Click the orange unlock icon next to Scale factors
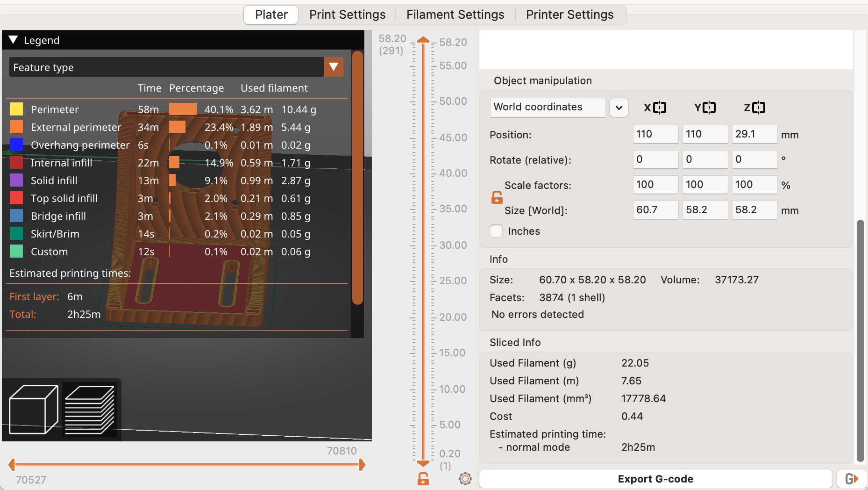The width and height of the screenshot is (868, 490). (496, 197)
